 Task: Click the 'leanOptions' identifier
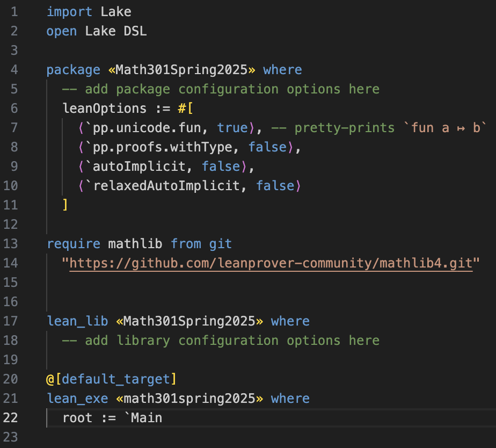point(104,109)
